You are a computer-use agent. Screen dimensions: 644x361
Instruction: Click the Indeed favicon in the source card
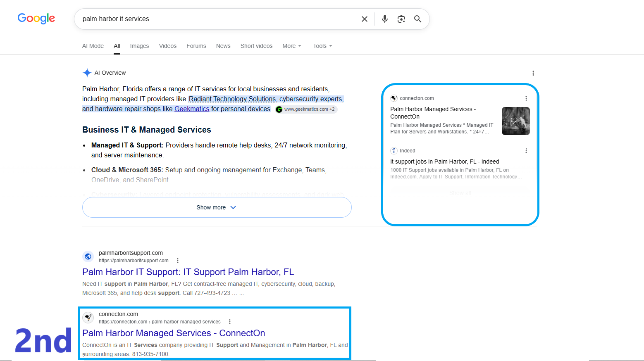pos(394,151)
